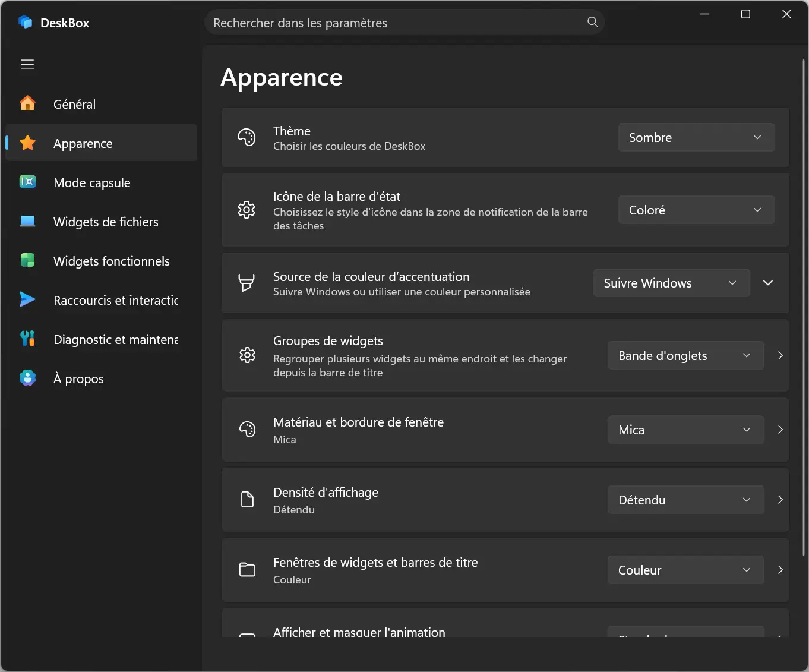
Task: Open Fenêtres de widgets details chevron
Action: (x=780, y=570)
